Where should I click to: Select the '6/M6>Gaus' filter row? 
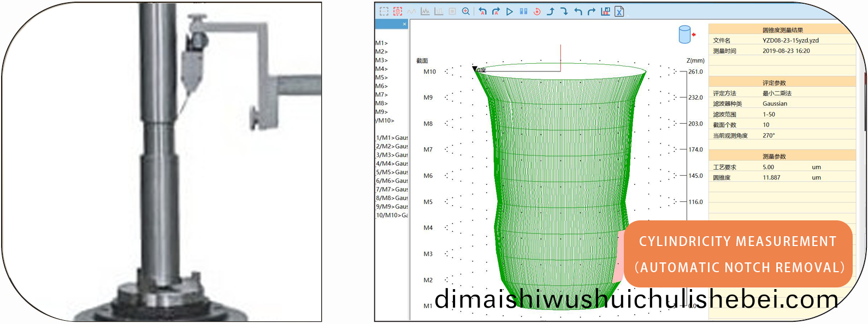click(392, 181)
